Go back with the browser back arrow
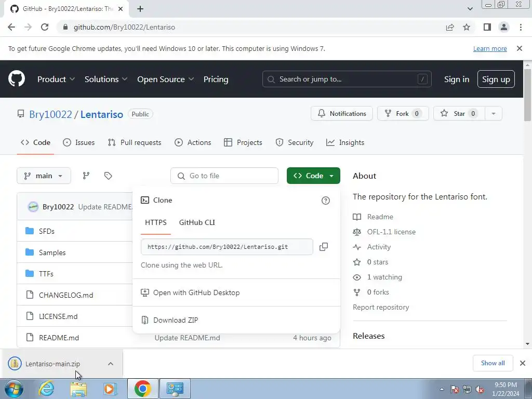 click(x=11, y=27)
